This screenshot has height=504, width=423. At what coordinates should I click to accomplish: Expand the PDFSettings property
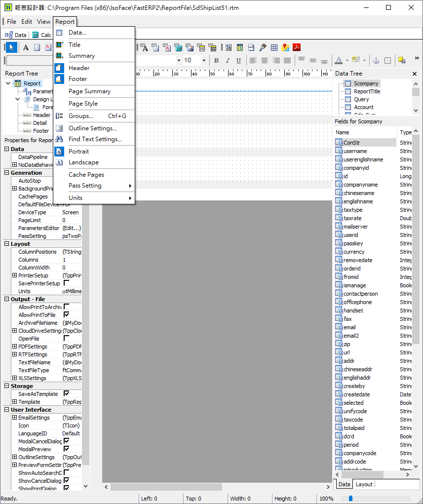pyautogui.click(x=14, y=347)
